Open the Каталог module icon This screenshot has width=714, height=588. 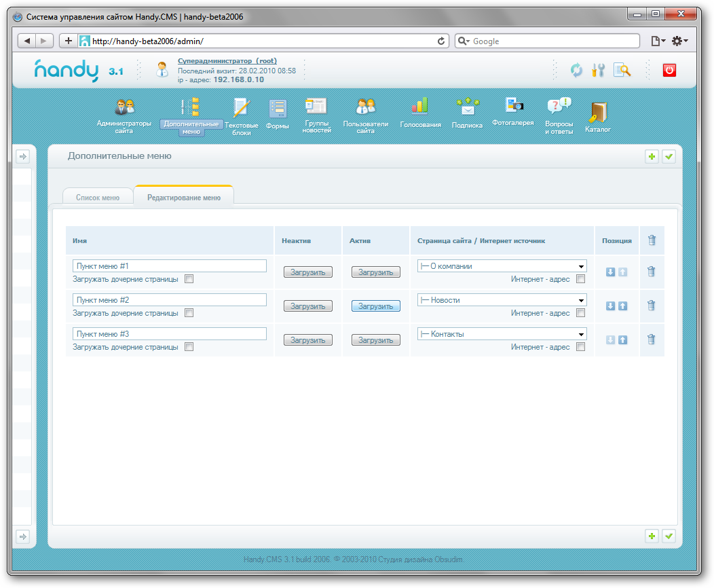597,112
